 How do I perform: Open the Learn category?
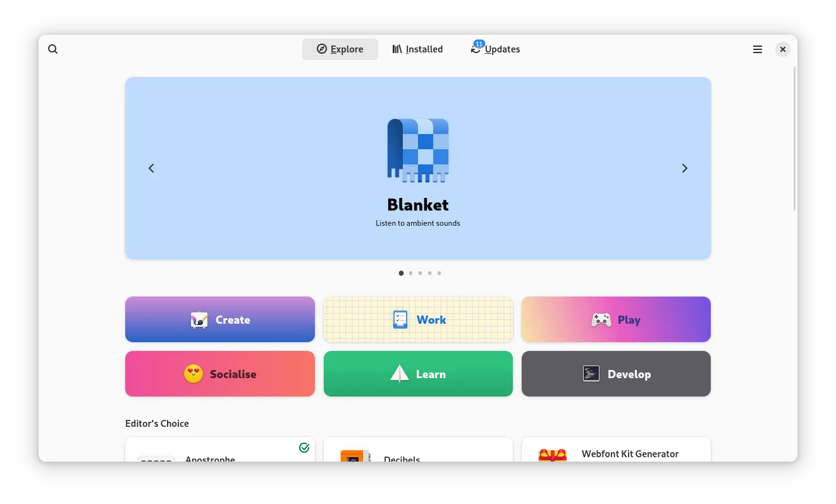click(418, 374)
